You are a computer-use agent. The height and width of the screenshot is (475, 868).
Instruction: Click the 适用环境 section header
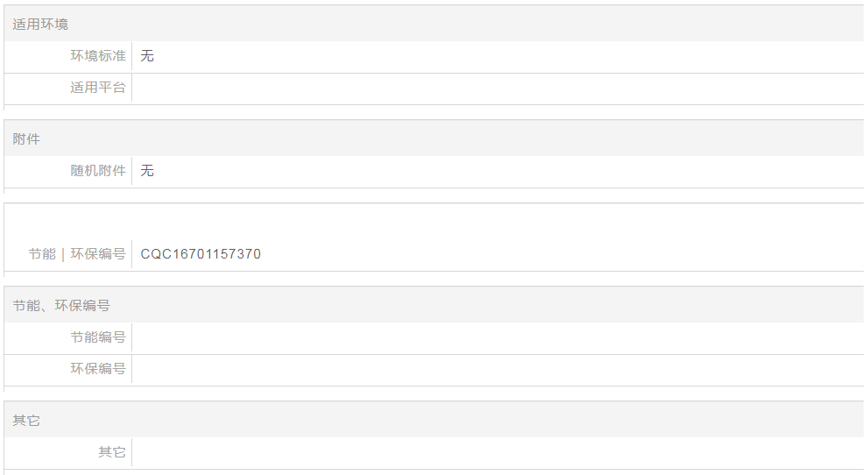coord(40,25)
